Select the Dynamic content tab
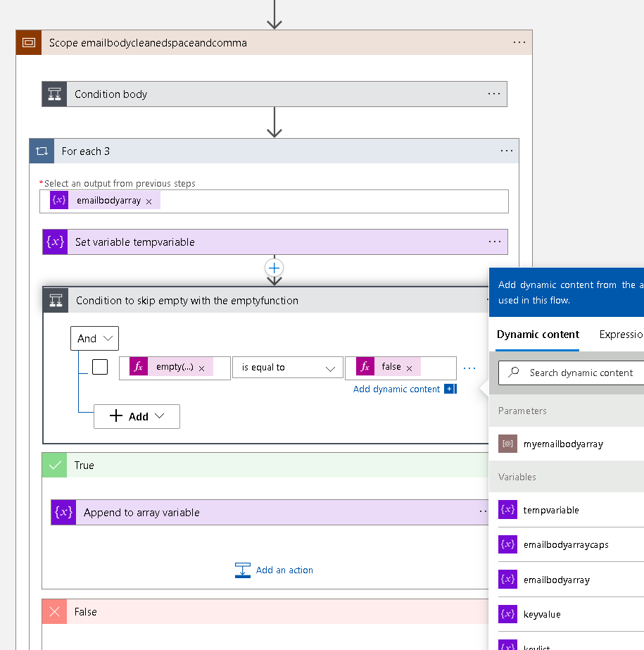 [x=538, y=334]
